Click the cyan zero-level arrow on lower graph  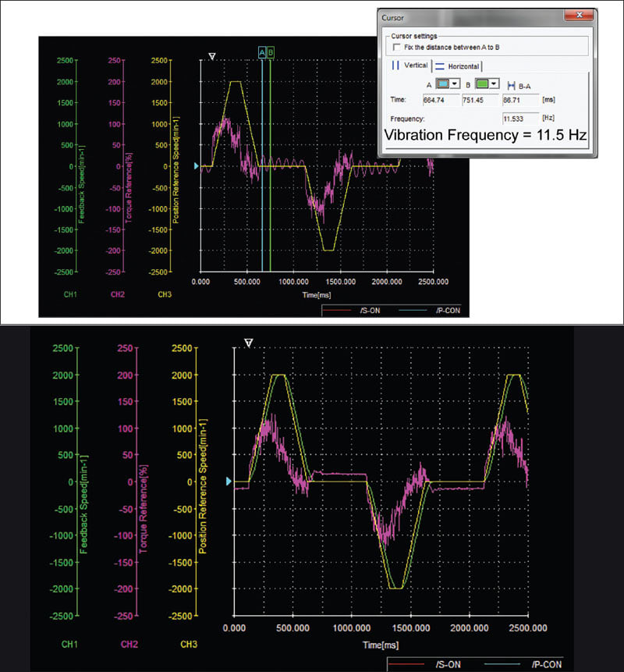229,482
